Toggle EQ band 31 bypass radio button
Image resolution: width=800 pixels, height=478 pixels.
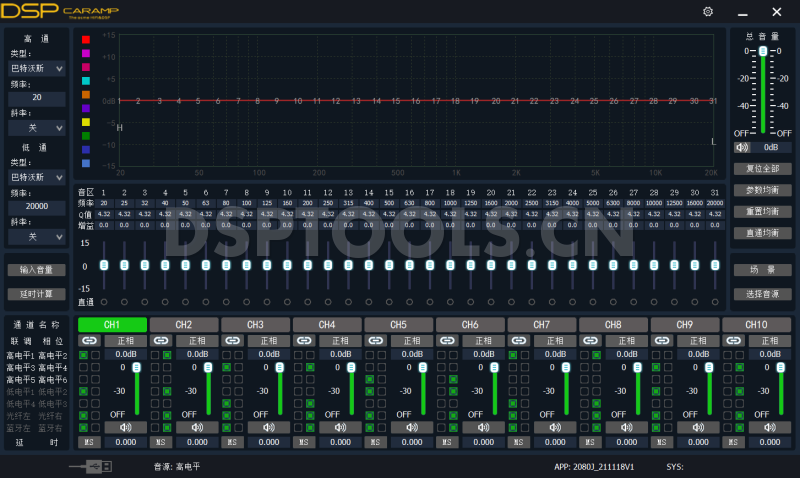(713, 302)
